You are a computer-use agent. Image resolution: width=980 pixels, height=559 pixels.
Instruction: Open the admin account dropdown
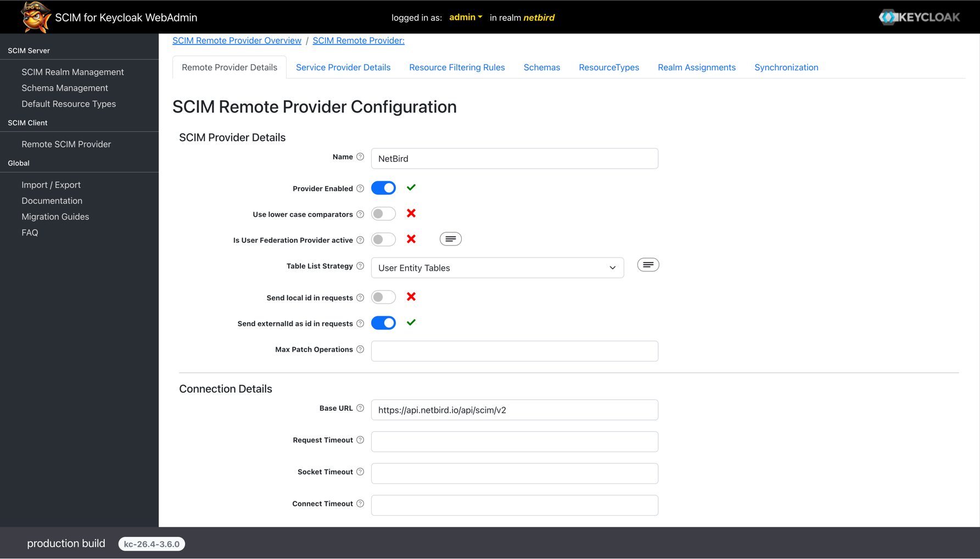[465, 17]
